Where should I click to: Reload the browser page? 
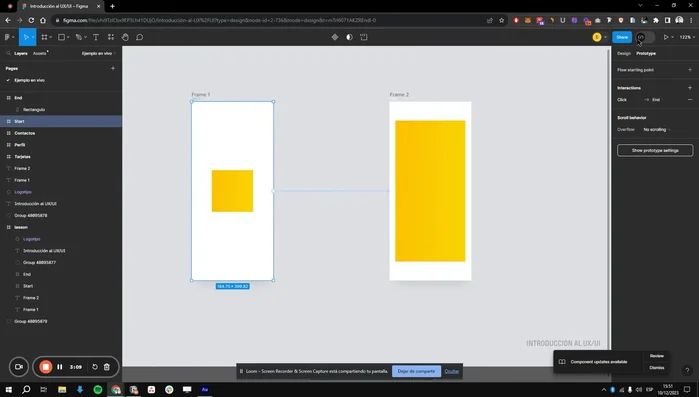[31, 20]
